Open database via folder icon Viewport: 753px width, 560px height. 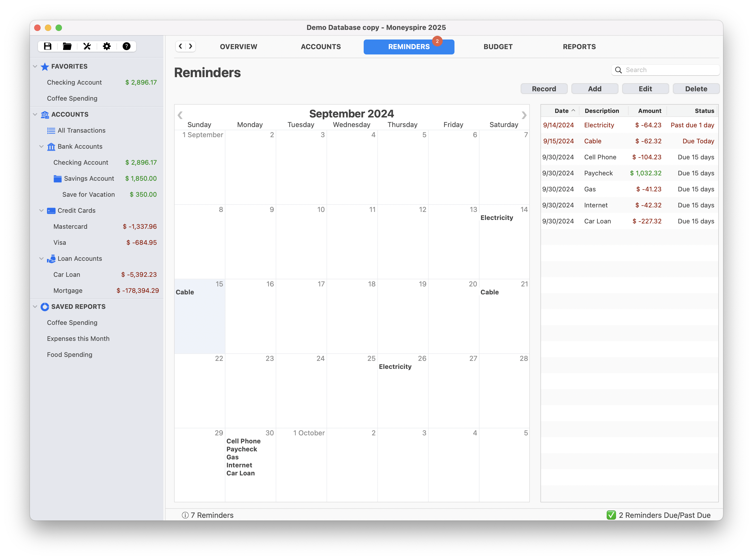click(67, 46)
